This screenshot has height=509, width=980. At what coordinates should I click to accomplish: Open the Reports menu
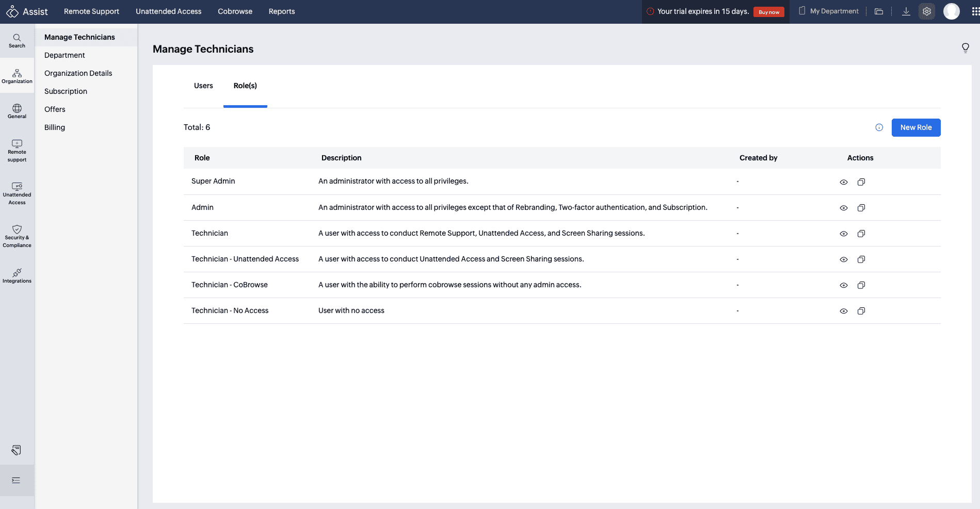pos(282,11)
